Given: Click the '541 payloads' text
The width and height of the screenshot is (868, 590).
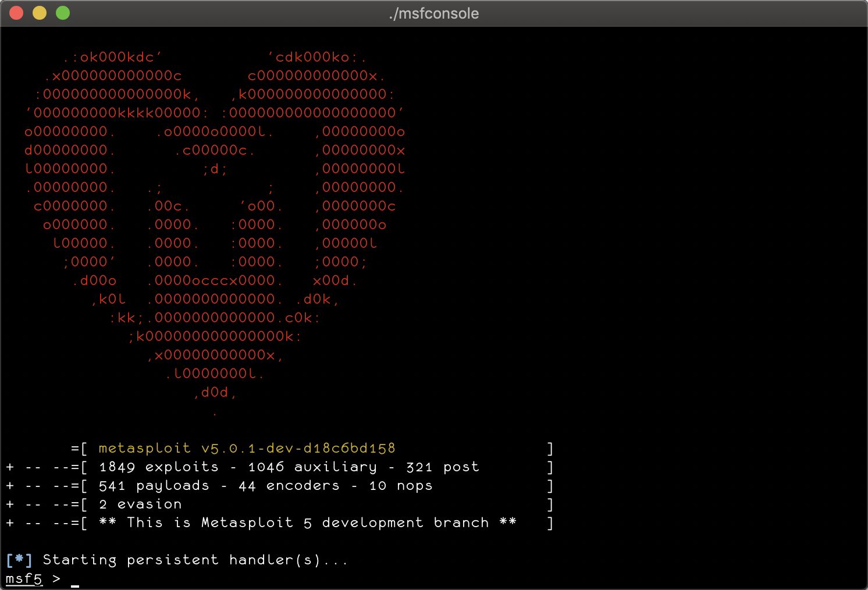Looking at the screenshot, I should [154, 485].
